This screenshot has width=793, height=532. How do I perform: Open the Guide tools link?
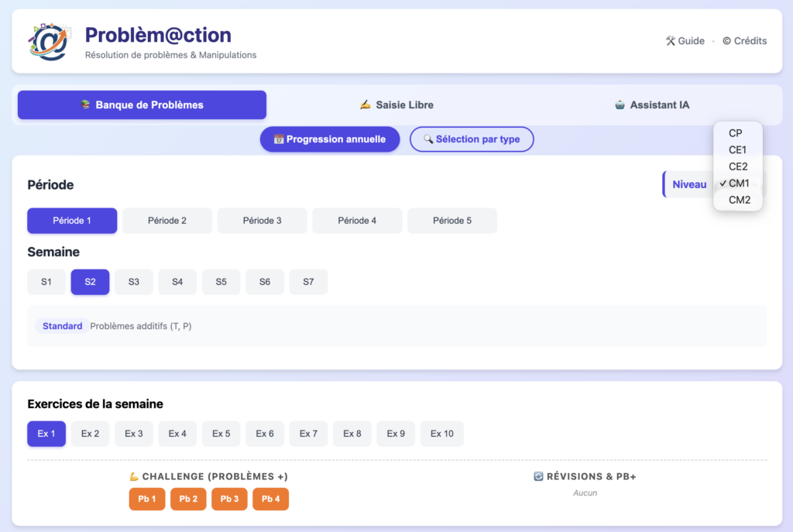tap(685, 41)
